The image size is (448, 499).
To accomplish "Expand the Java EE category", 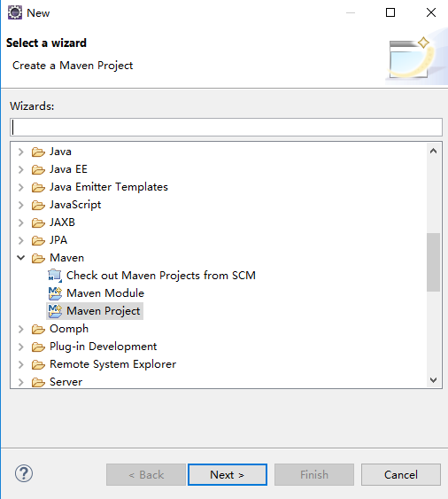I will [21, 169].
